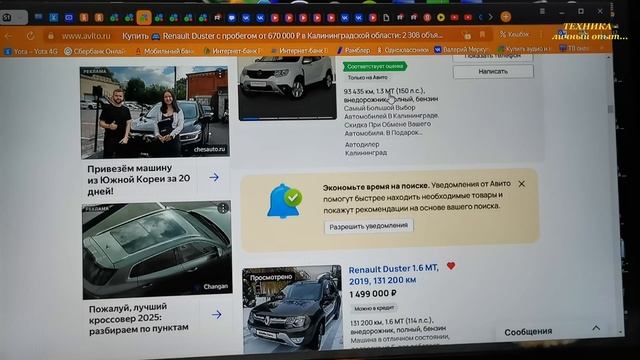Open the Одноклассники bookmark
This screenshot has height=360, width=640.
pyautogui.click(x=402, y=50)
